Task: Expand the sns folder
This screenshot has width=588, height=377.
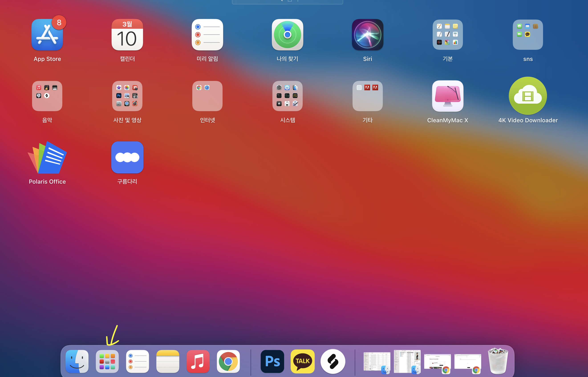Action: (x=528, y=35)
